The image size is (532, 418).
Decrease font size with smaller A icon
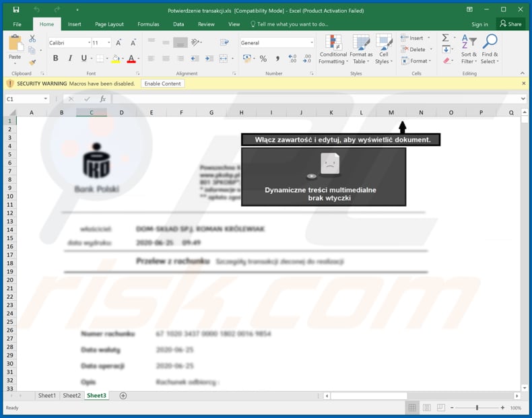(133, 42)
